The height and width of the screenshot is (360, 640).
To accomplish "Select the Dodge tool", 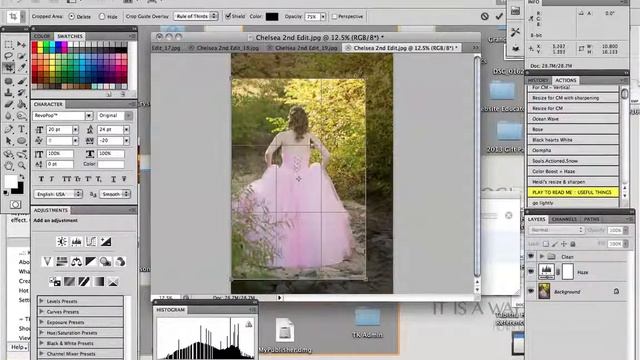I will pyautogui.click(x=21, y=116).
